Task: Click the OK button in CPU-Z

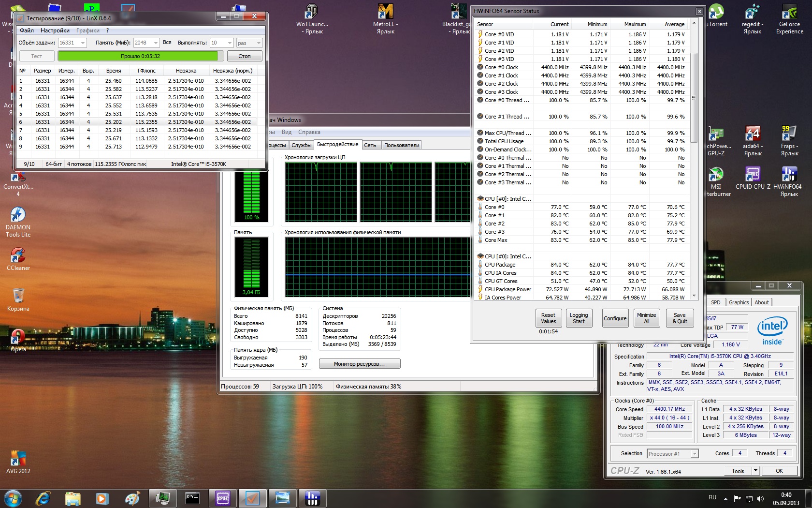Action: click(x=779, y=471)
